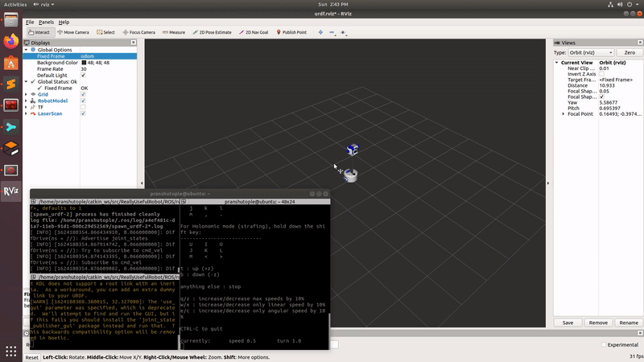Open the Panels menu
The image size is (644, 362).
46,23
